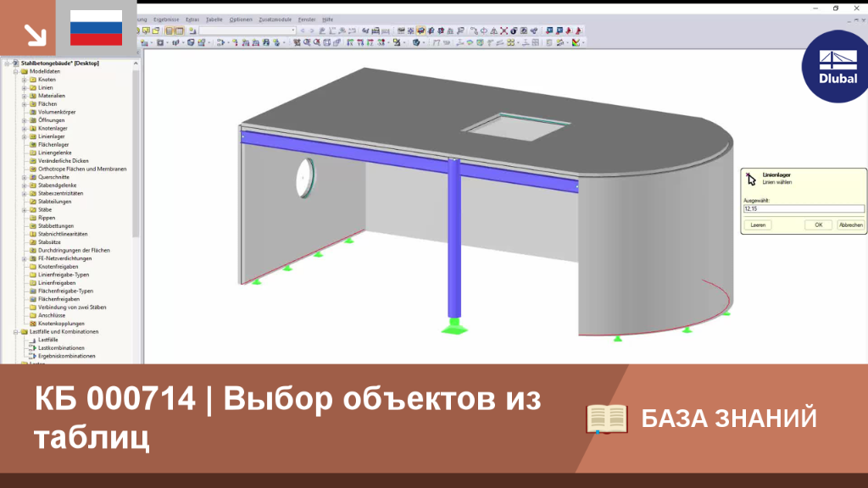This screenshot has width=868, height=488.
Task: Collapse the Modelldaten tree node
Action: [16, 71]
